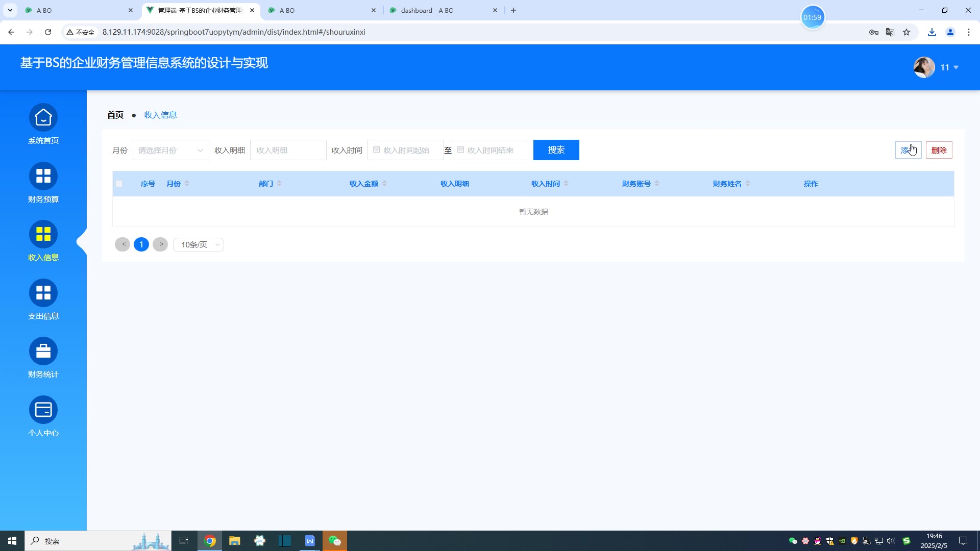The height and width of the screenshot is (551, 980).
Task: Open the 10条/页 page size dropdown
Action: click(199, 245)
